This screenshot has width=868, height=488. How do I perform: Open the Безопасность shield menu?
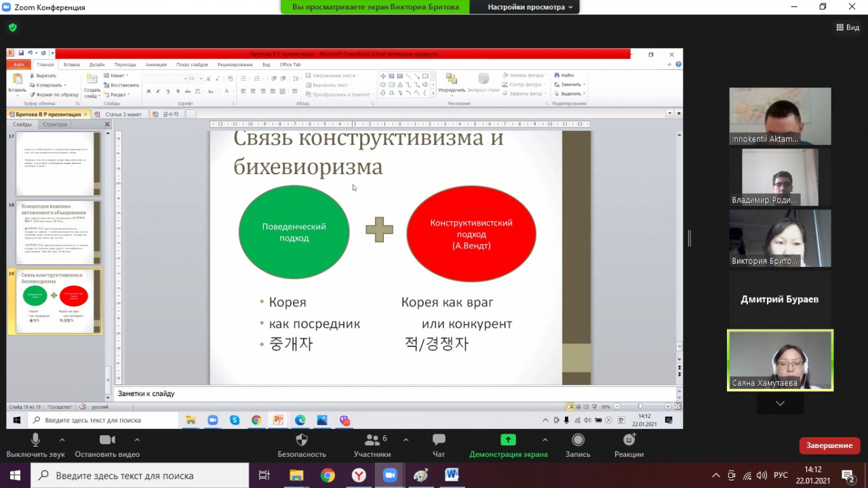[302, 441]
